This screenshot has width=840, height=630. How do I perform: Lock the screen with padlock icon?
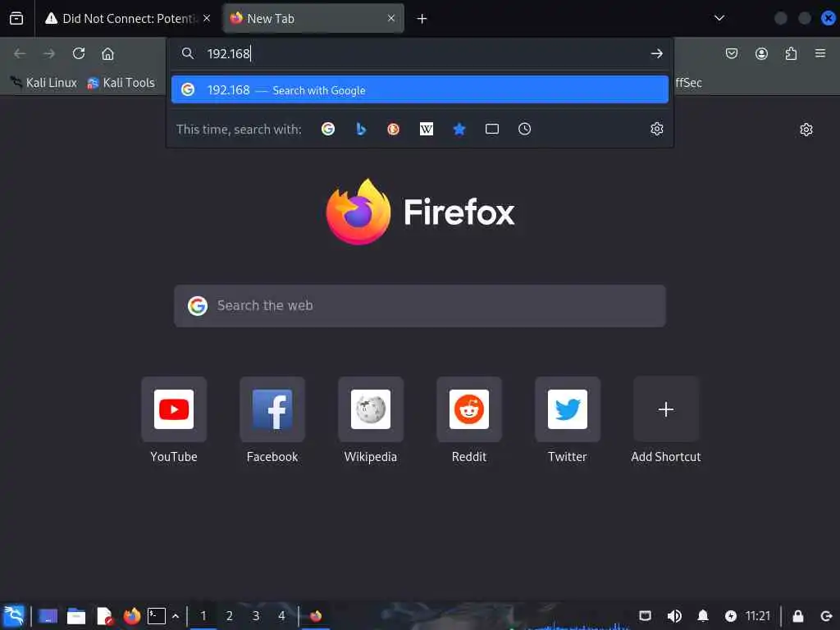click(x=797, y=616)
